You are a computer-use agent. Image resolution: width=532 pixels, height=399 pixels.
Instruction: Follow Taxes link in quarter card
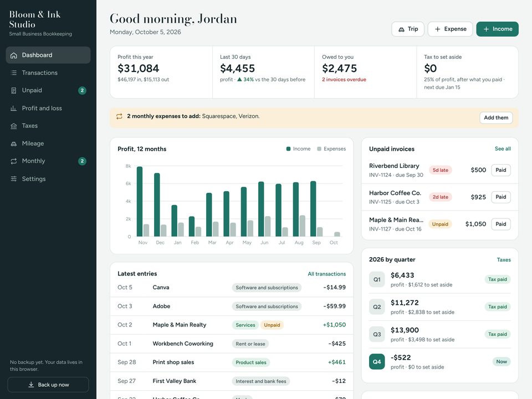pyautogui.click(x=504, y=259)
